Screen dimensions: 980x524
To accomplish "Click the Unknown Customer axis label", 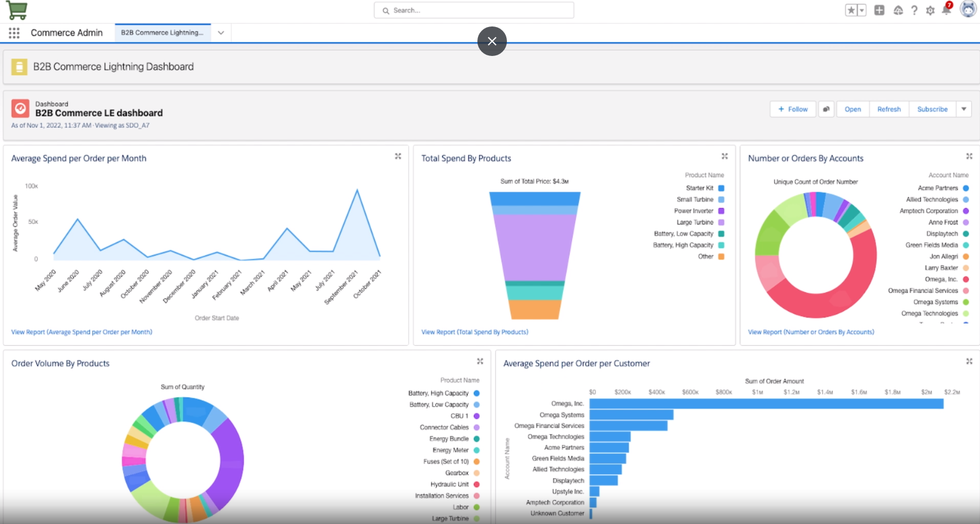I will click(x=557, y=514).
